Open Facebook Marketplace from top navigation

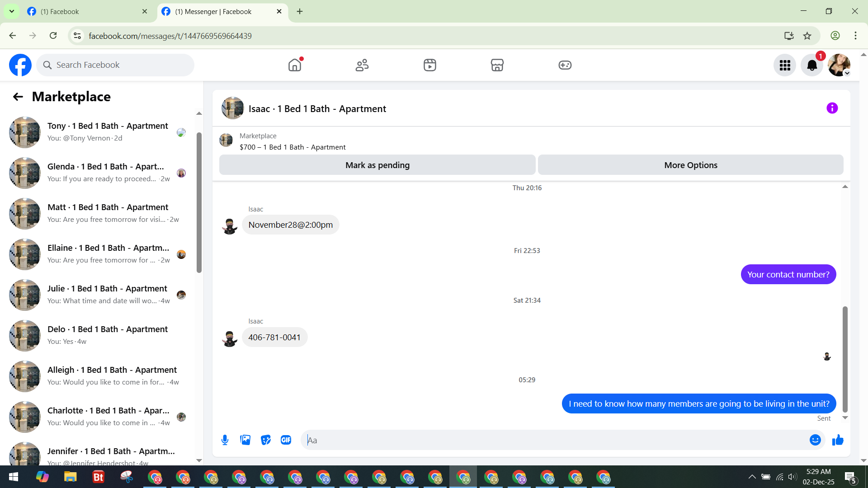point(497,65)
